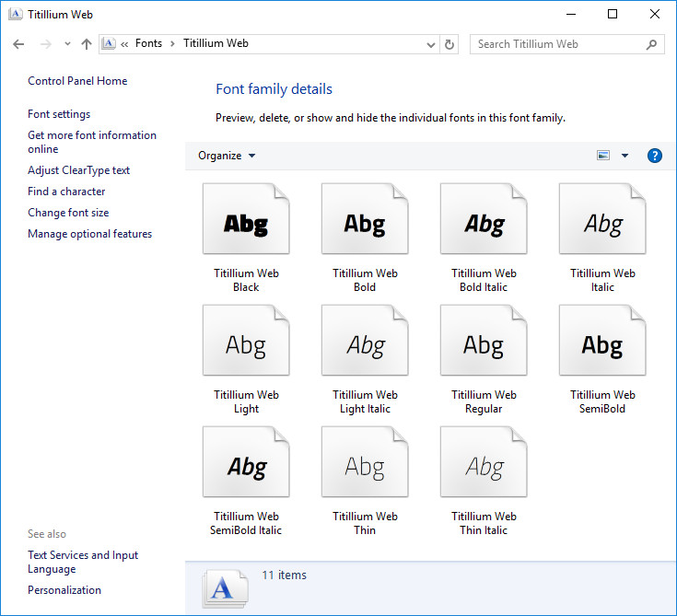Select the Titillium Web Bold font icon
The image size is (677, 616).
pos(365,219)
